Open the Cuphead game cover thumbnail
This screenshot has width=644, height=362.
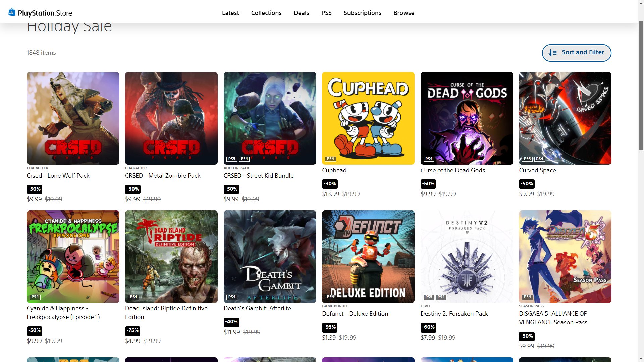(x=368, y=118)
